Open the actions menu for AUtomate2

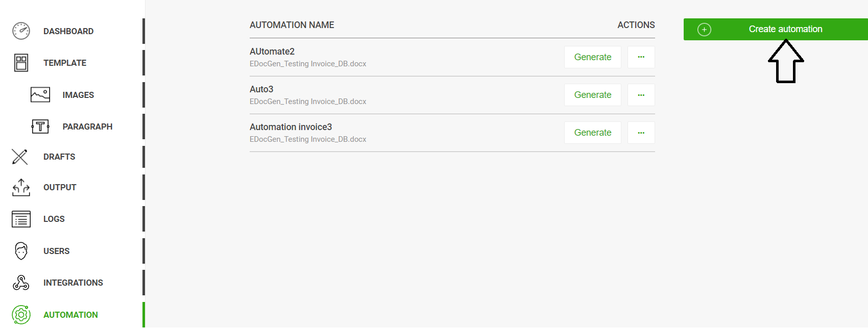641,57
